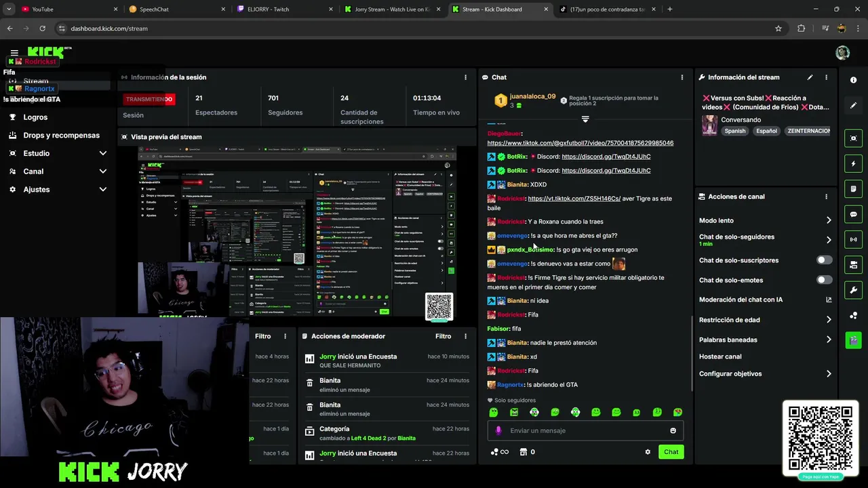Open Logros in the left sidebar

pyautogui.click(x=35, y=117)
